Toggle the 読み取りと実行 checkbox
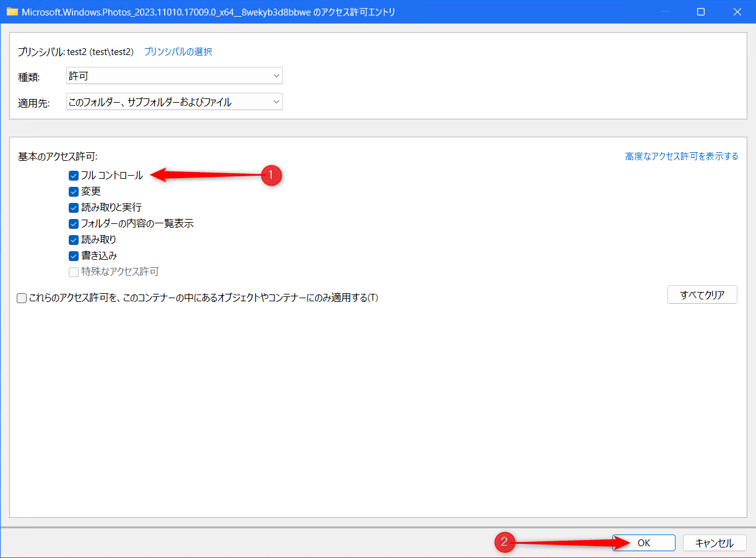Screen dimensions: 756x558 coord(74,208)
